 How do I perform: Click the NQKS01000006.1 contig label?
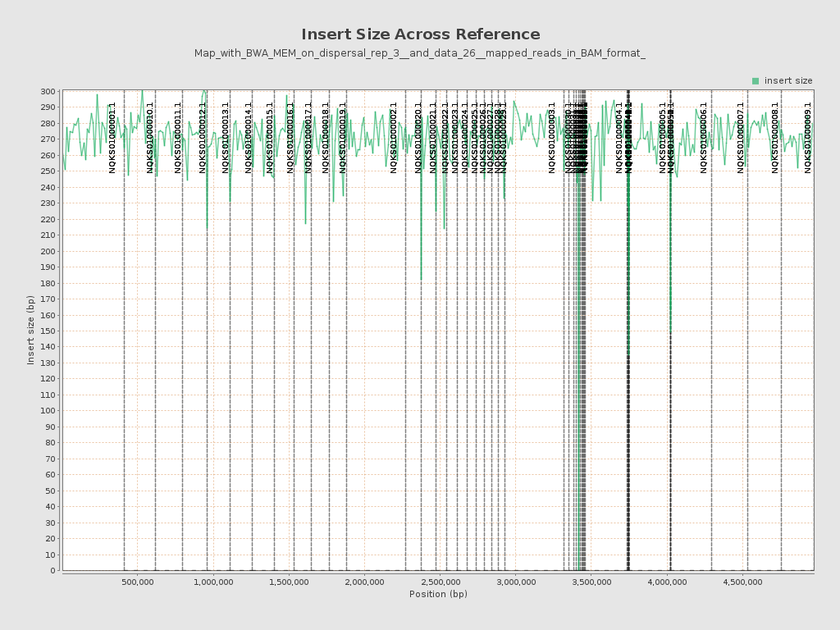[x=704, y=137]
